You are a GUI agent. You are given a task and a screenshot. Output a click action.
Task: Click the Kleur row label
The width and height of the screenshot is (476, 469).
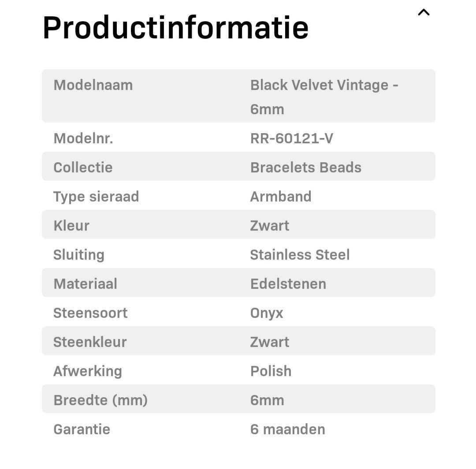click(71, 226)
